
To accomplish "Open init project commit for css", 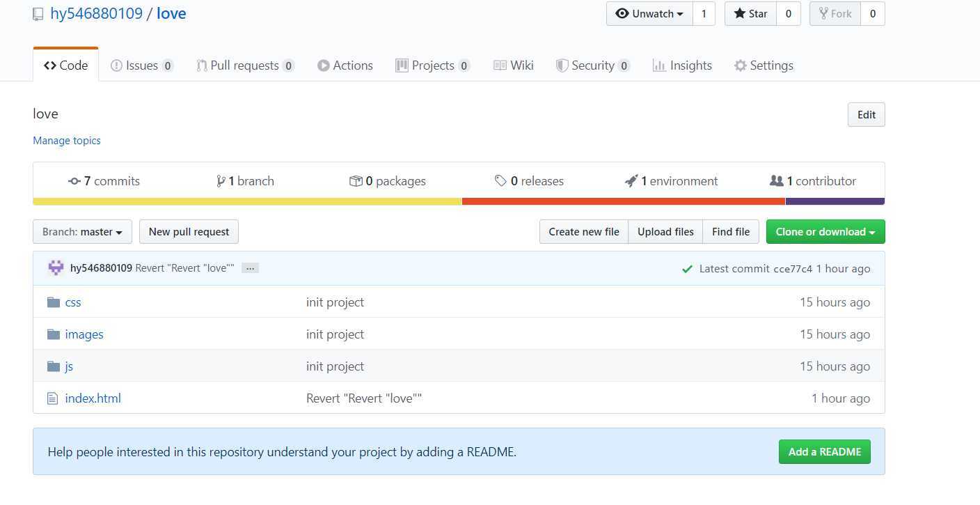I will pyautogui.click(x=335, y=302).
